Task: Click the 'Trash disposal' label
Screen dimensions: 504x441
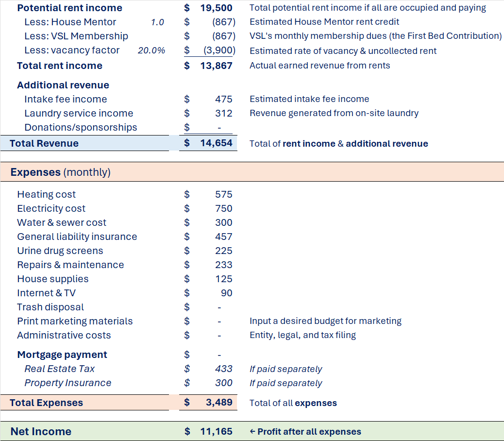Action: 50,307
